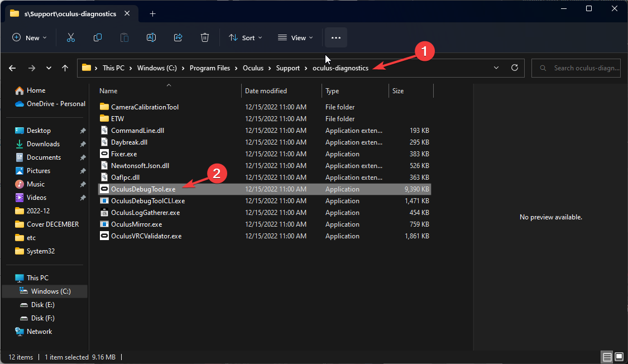Unpin Downloads via its pin icon

[83, 144]
